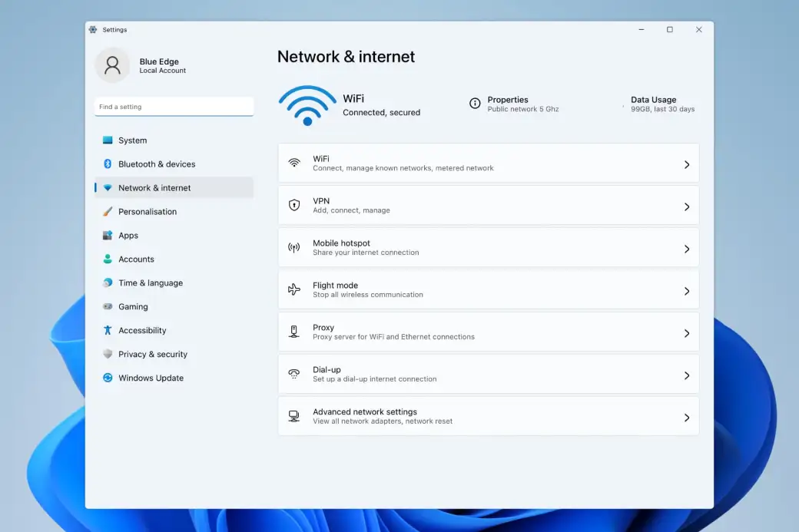Screen dimensions: 799x532
Task: Click the VPN shield icon
Action: (x=294, y=205)
